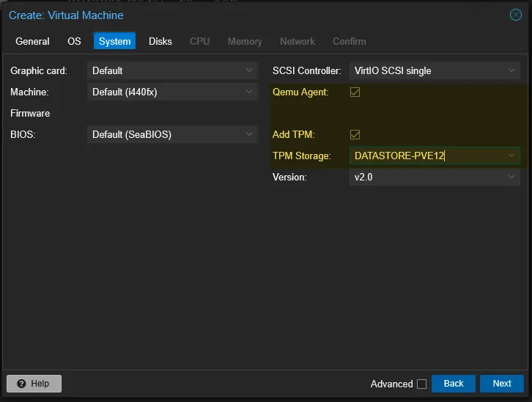532x402 pixels.
Task: Expand the SCSI Controller dropdown
Action: pyautogui.click(x=511, y=71)
